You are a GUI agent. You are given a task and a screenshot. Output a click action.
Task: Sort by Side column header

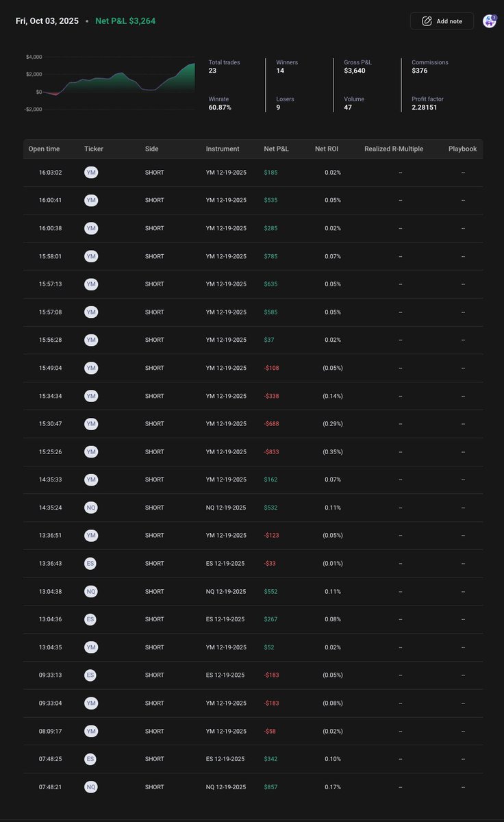(151, 149)
